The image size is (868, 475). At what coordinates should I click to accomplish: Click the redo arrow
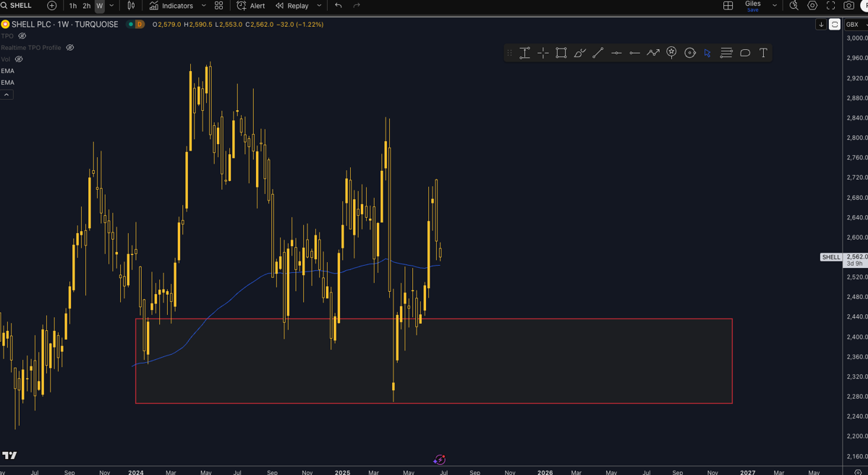pos(357,6)
